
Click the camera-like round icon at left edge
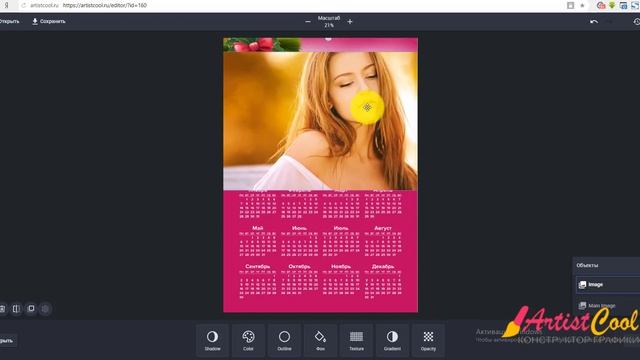[x=2, y=309]
